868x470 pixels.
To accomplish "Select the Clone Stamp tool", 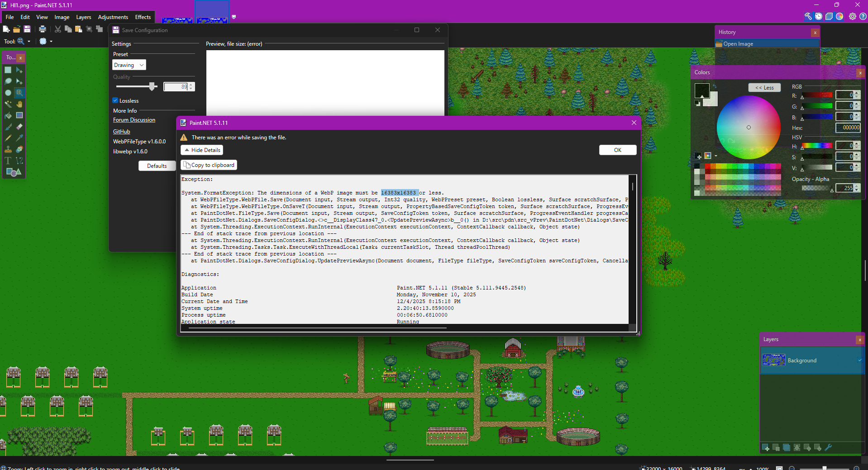I will (x=8, y=149).
